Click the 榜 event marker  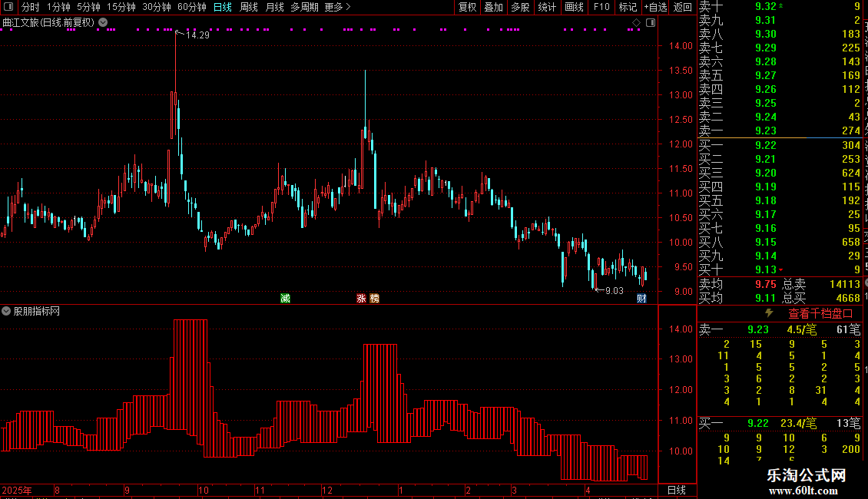point(375,298)
